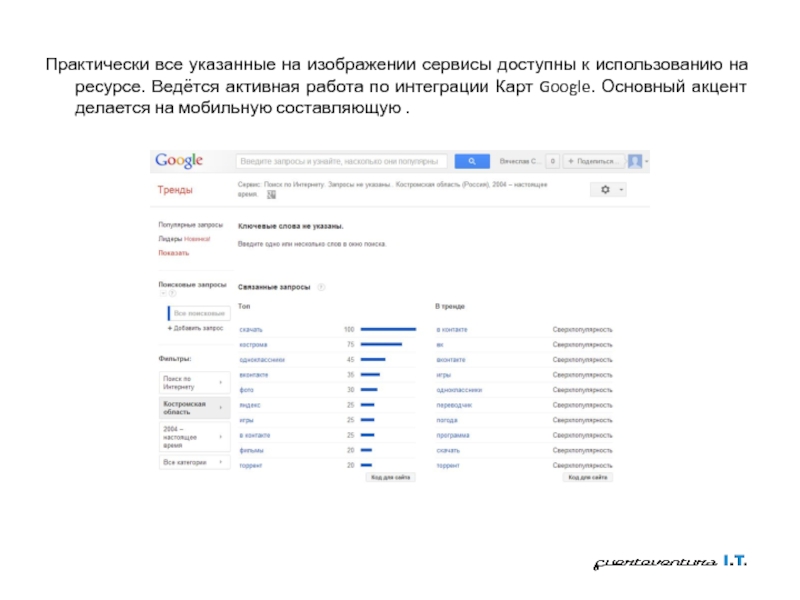800x600 pixels.
Task: Click the blue magnifier search button
Action: click(472, 161)
